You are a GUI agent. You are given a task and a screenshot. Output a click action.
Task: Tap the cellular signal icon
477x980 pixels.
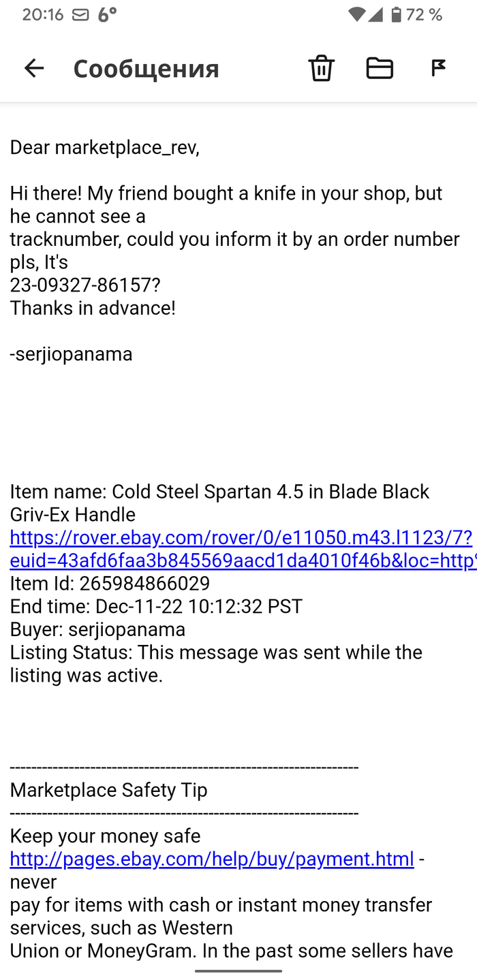coord(375,15)
